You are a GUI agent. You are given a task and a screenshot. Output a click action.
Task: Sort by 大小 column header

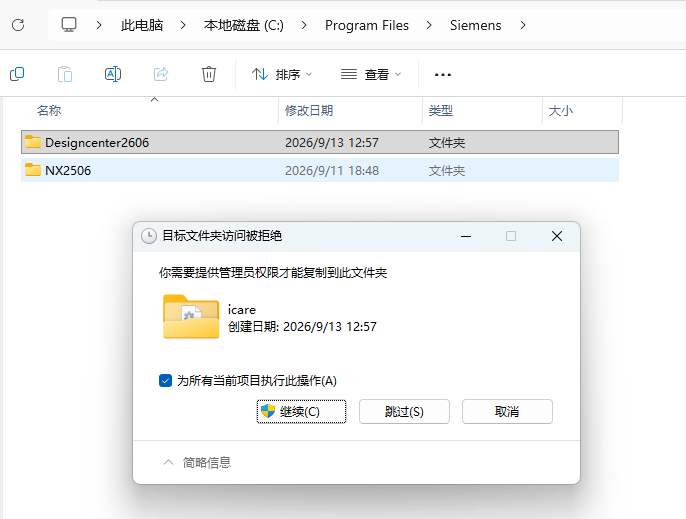[560, 110]
